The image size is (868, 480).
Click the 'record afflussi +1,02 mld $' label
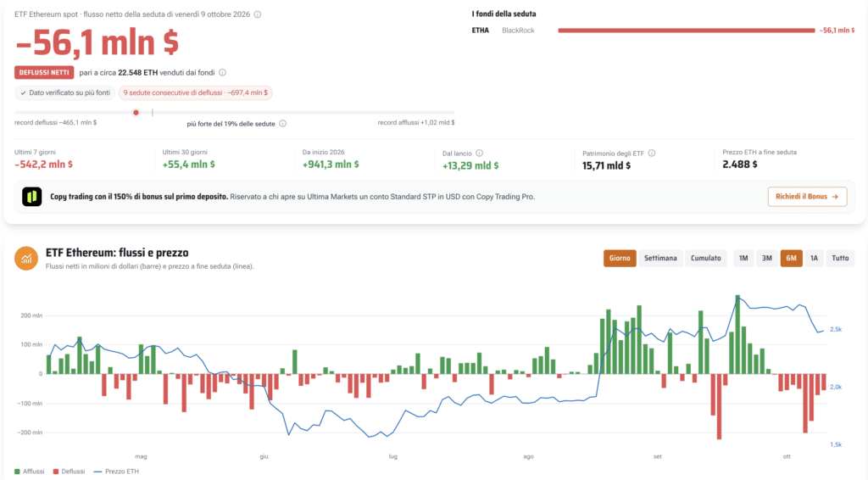click(x=416, y=122)
